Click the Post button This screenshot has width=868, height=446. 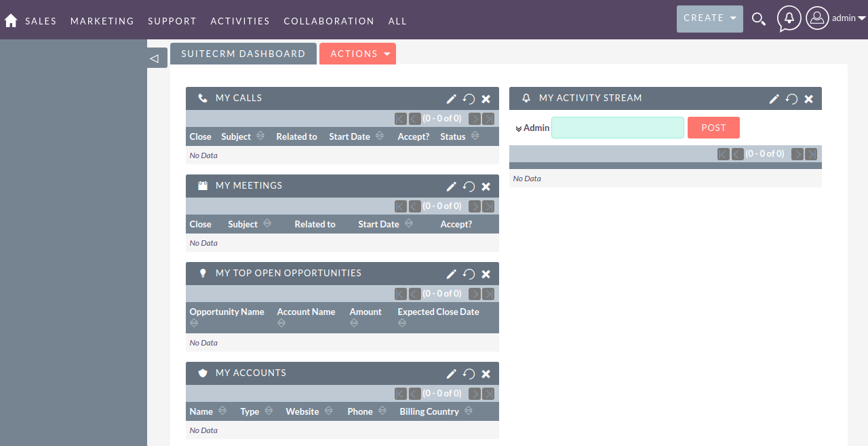click(x=713, y=128)
